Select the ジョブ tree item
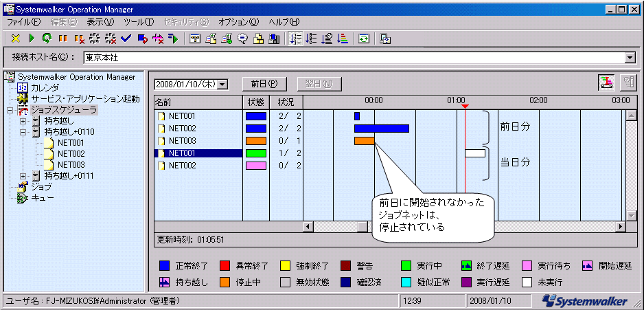This screenshot has width=644, height=310. [41, 187]
